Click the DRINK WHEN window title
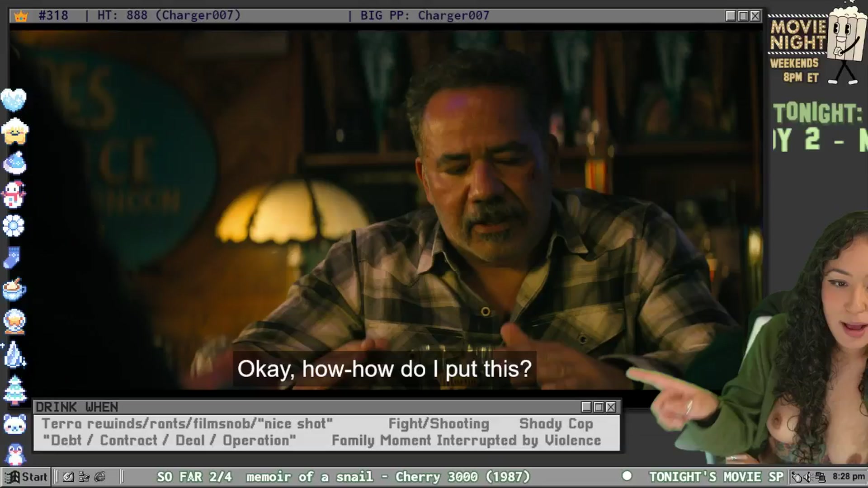This screenshot has height=488, width=868. point(77,407)
